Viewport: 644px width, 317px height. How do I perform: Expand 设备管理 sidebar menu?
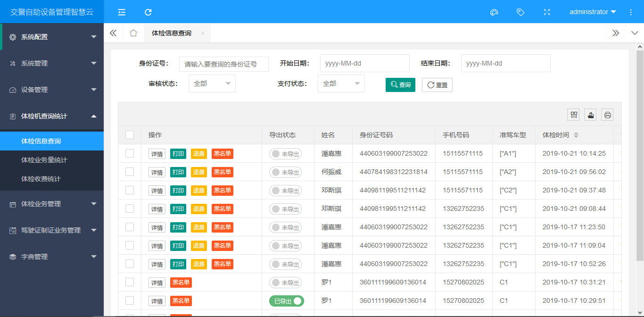pyautogui.click(x=52, y=90)
